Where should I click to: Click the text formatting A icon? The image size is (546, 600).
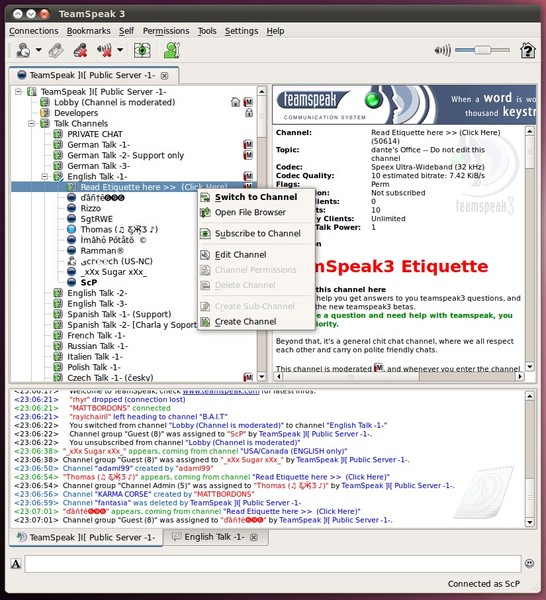[x=16, y=564]
